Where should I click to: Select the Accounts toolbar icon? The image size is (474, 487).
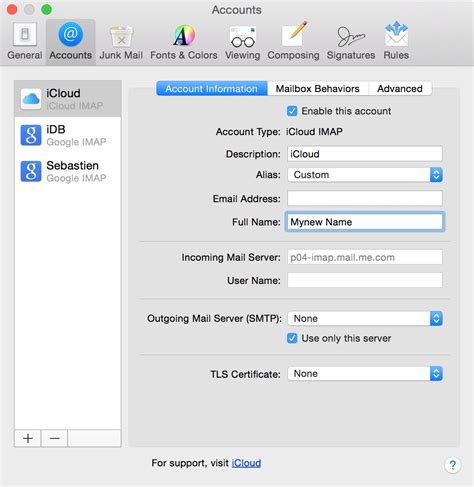(71, 42)
